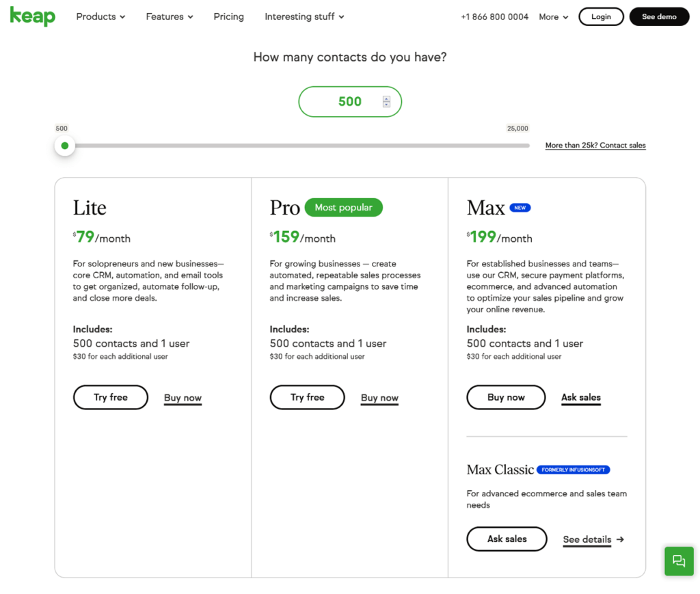700x594 pixels.
Task: Click 'How many contacts do you have?' heading
Action: (350, 57)
